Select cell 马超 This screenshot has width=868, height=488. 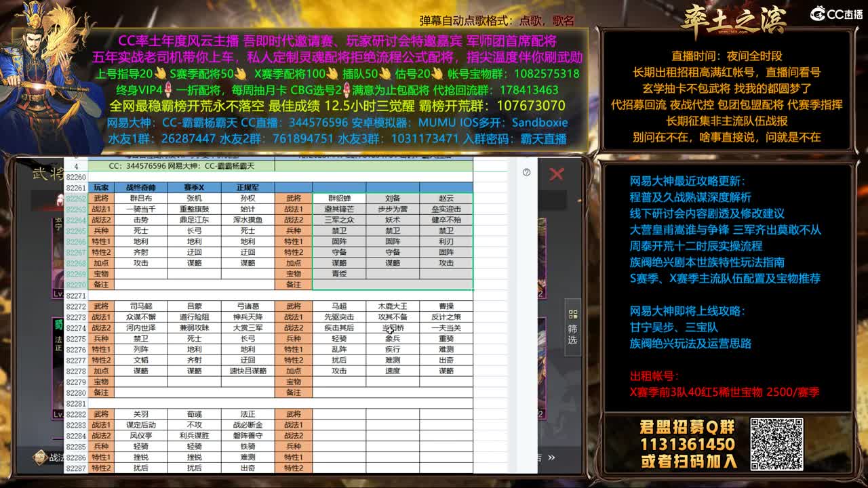pos(339,306)
